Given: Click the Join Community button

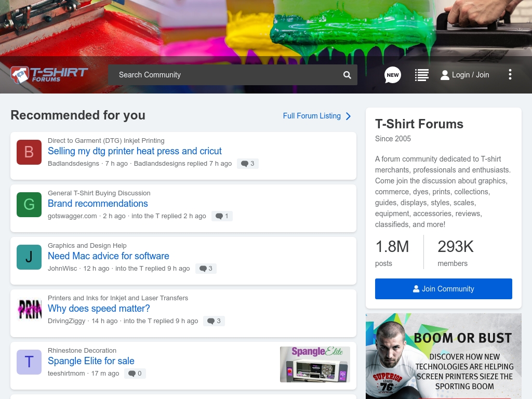Looking at the screenshot, I should [444, 289].
